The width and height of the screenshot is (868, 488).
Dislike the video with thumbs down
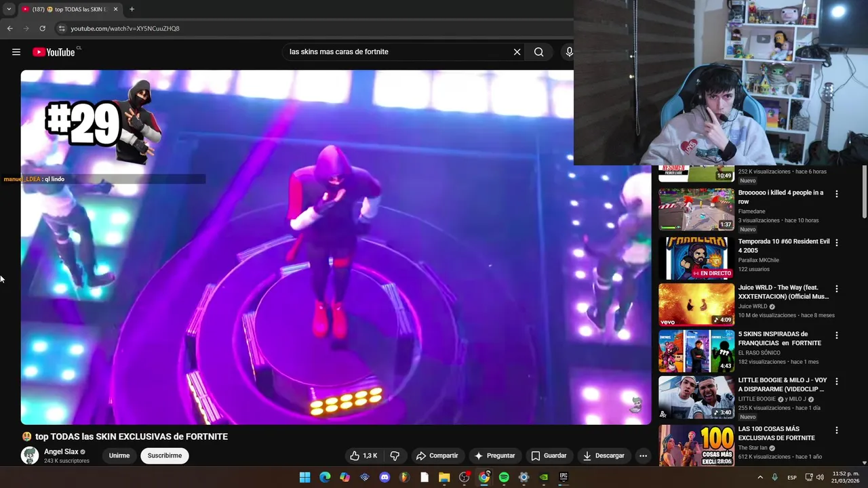395,455
